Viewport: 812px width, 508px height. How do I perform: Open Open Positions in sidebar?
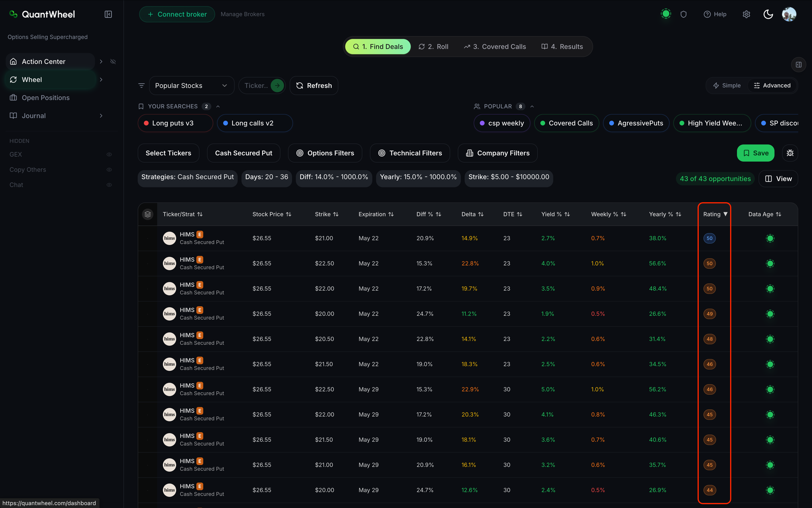point(46,98)
